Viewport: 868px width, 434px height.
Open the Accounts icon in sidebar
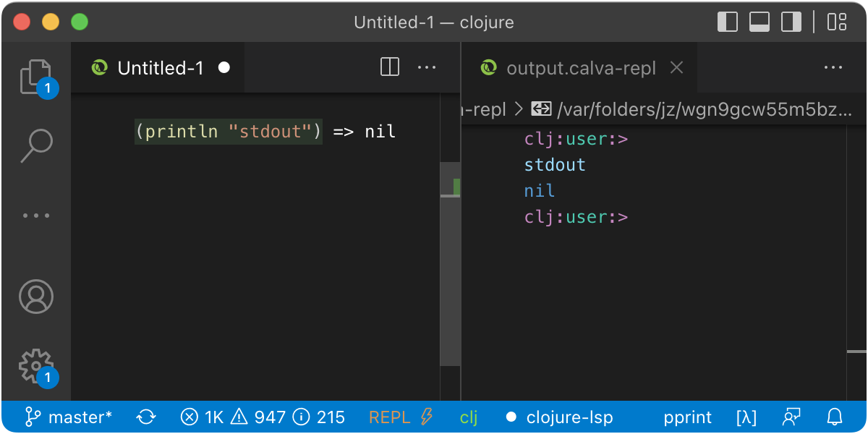tap(36, 297)
